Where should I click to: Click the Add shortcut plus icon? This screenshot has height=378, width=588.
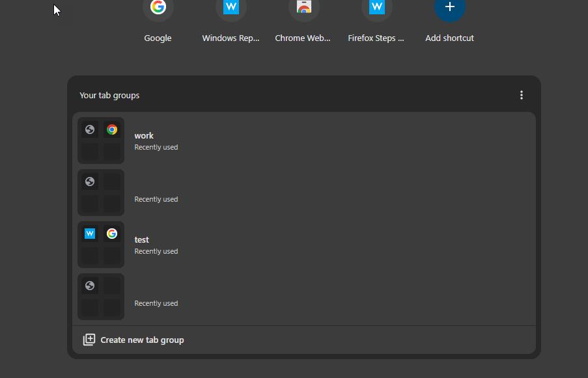click(449, 7)
